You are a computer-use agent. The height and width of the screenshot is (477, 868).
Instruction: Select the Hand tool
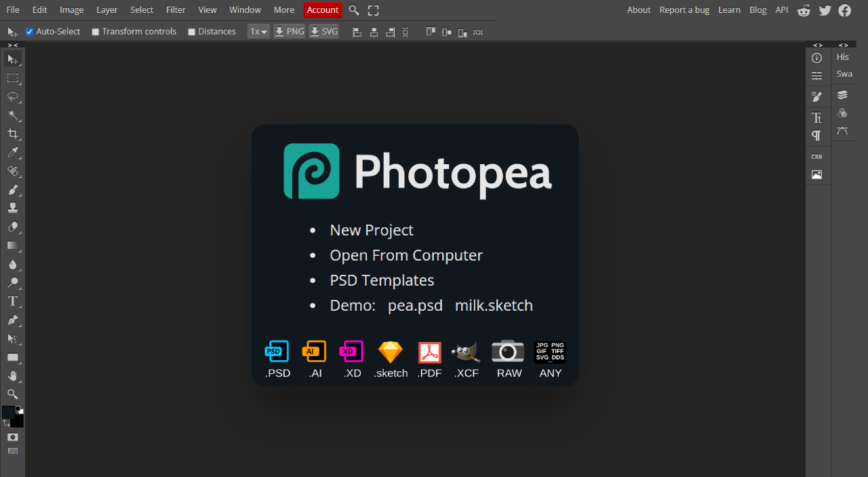coord(12,375)
